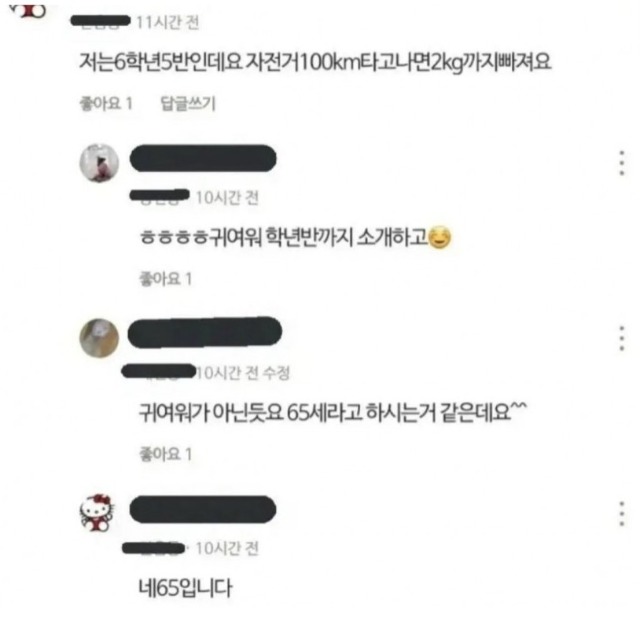
Task: Open options menu for 65세라고 reply
Action: click(621, 338)
